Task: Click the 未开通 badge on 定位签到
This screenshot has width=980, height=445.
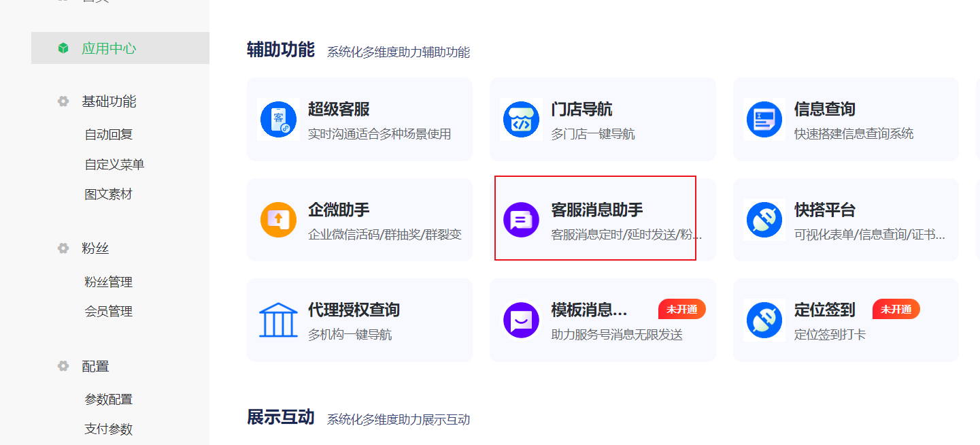Action: point(896,310)
